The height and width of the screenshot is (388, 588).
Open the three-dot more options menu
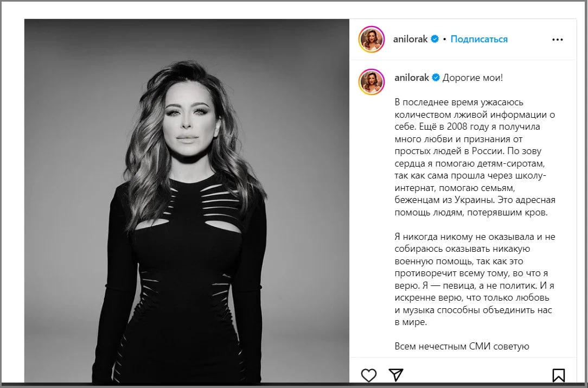pos(557,40)
